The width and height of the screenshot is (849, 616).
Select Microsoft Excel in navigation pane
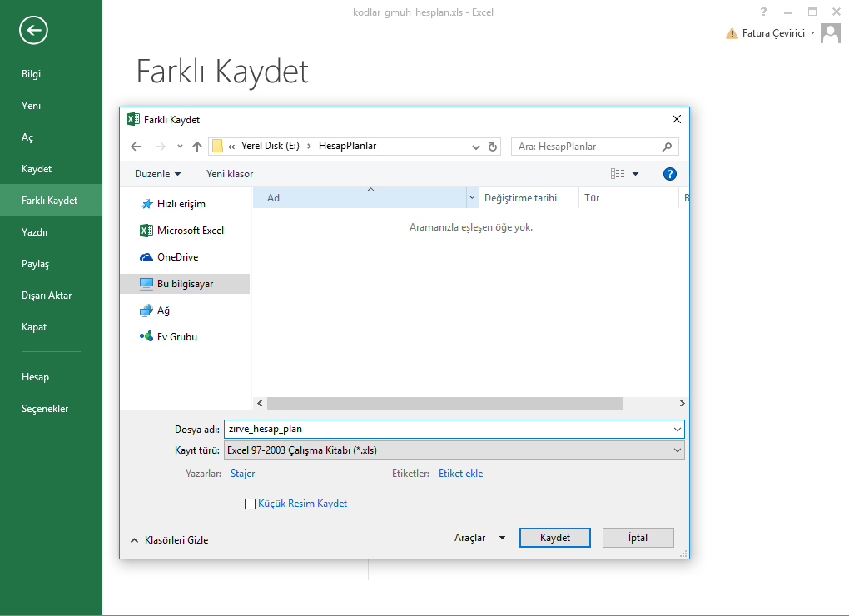pyautogui.click(x=190, y=231)
